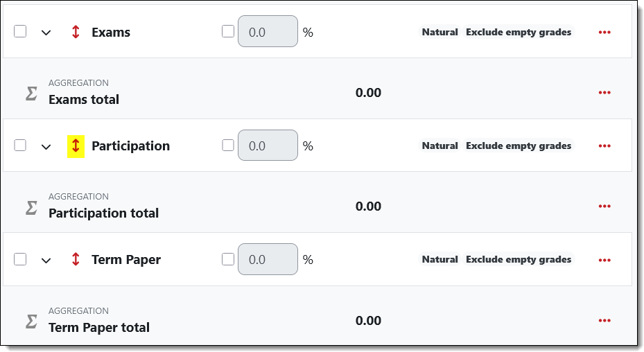Enable the weight override checkbox for Participation
This screenshot has height=352, width=644.
pyautogui.click(x=228, y=146)
